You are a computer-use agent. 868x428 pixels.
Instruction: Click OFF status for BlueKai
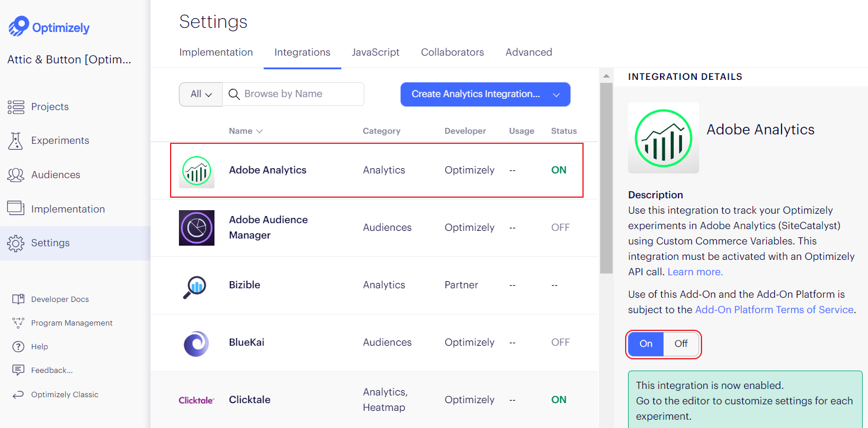pos(560,342)
